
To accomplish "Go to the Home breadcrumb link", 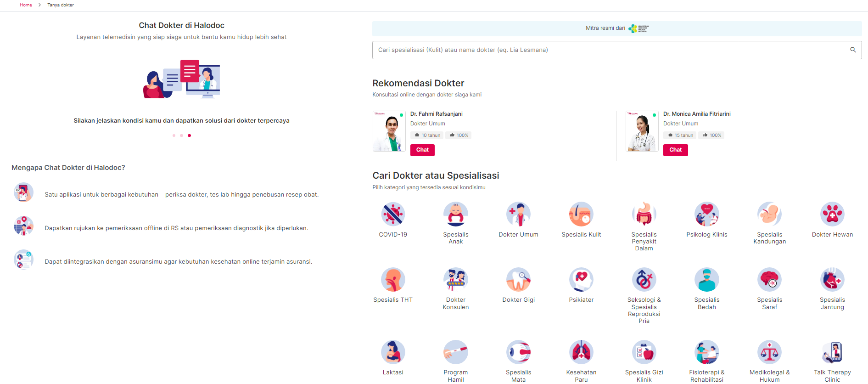I will 26,5.
